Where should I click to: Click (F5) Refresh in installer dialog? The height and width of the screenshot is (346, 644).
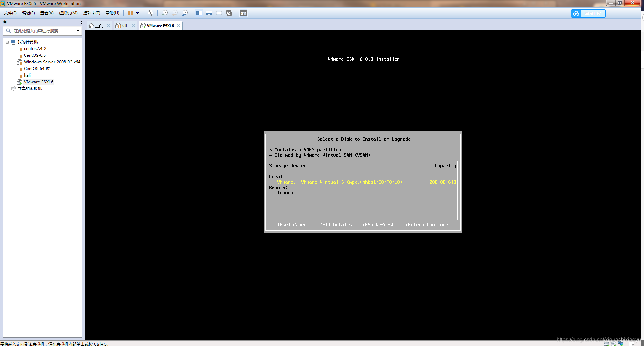pos(379,225)
